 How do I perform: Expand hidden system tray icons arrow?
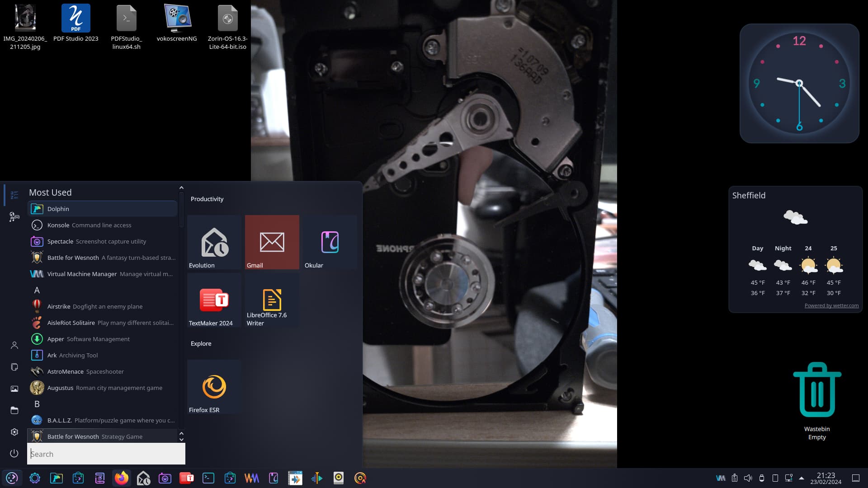(x=801, y=478)
